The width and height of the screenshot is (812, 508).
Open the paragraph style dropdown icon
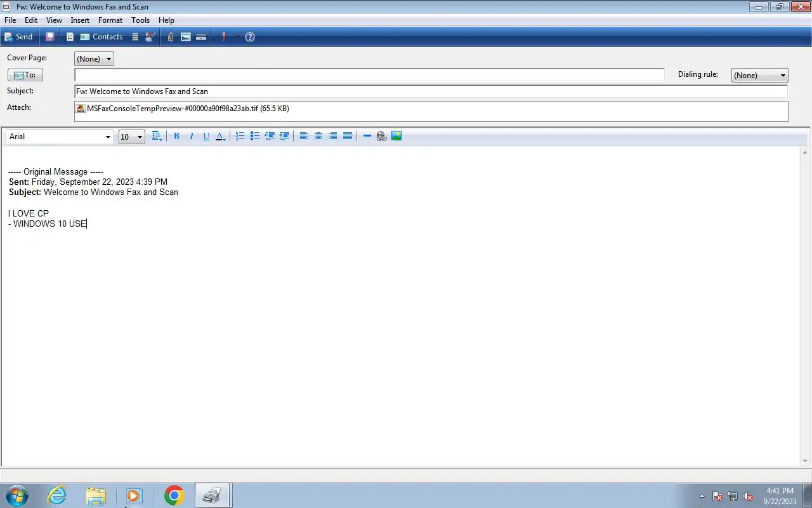[157, 136]
